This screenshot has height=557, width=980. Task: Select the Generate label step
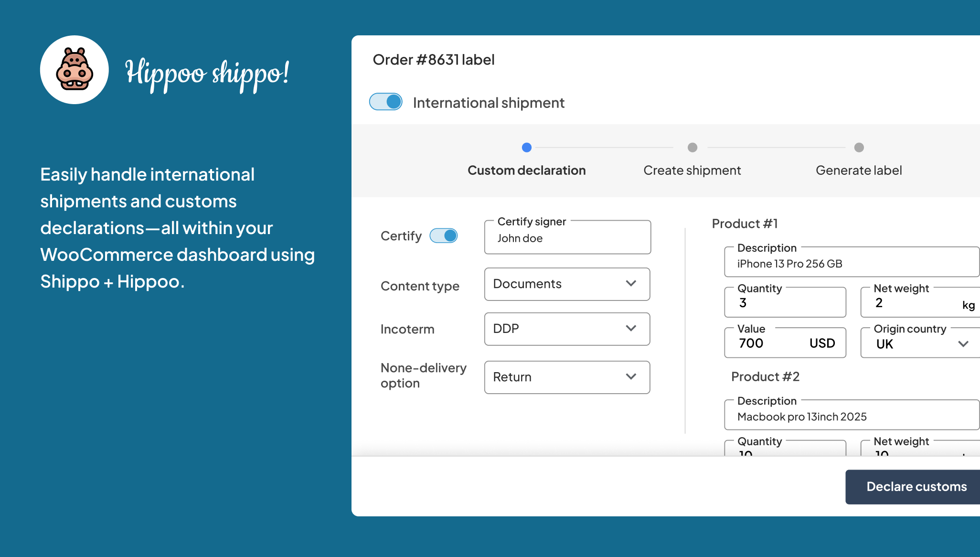point(859,171)
